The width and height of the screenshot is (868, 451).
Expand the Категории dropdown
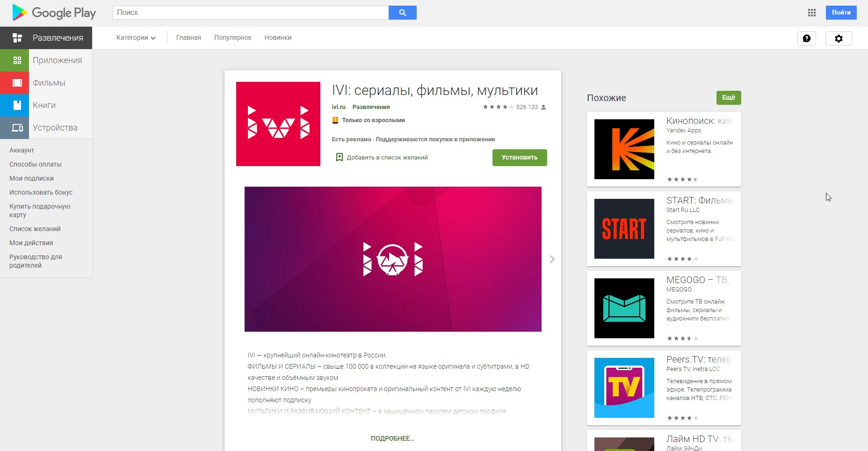[136, 38]
